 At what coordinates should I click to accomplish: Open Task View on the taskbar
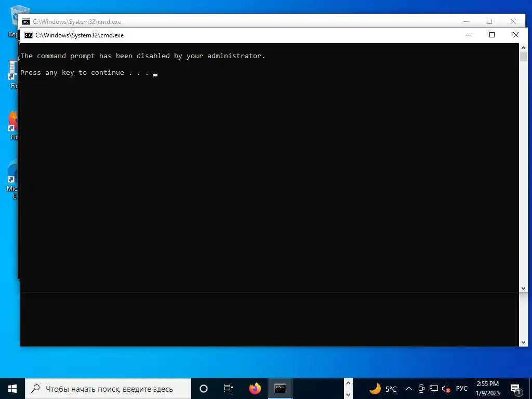[229, 389]
